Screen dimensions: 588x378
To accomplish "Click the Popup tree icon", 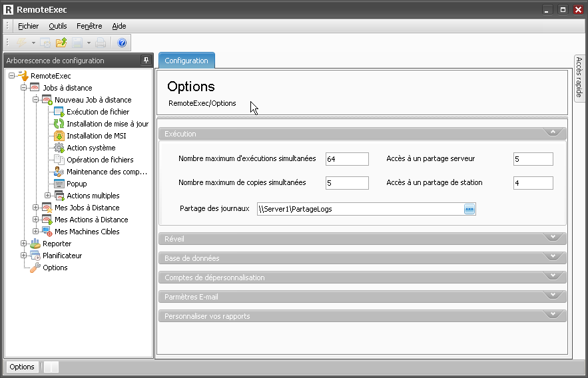I will coord(59,184).
